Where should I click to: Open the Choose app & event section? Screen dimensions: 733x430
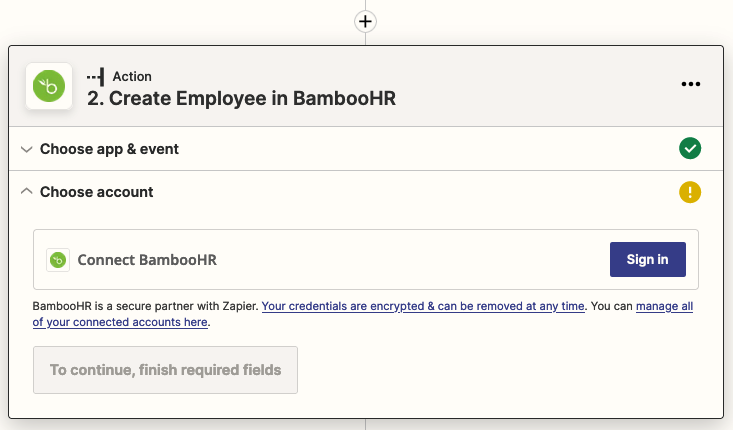pos(109,149)
